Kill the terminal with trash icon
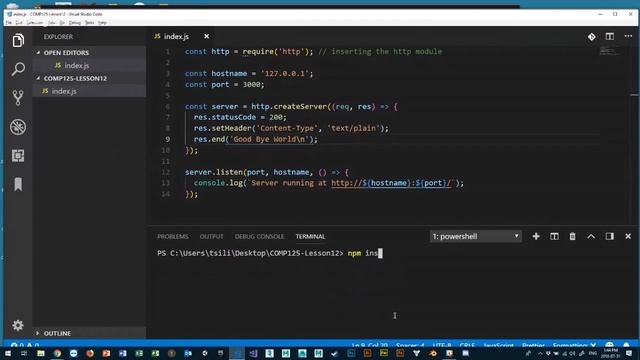Image resolution: width=640 pixels, height=360 pixels. tap(573, 236)
